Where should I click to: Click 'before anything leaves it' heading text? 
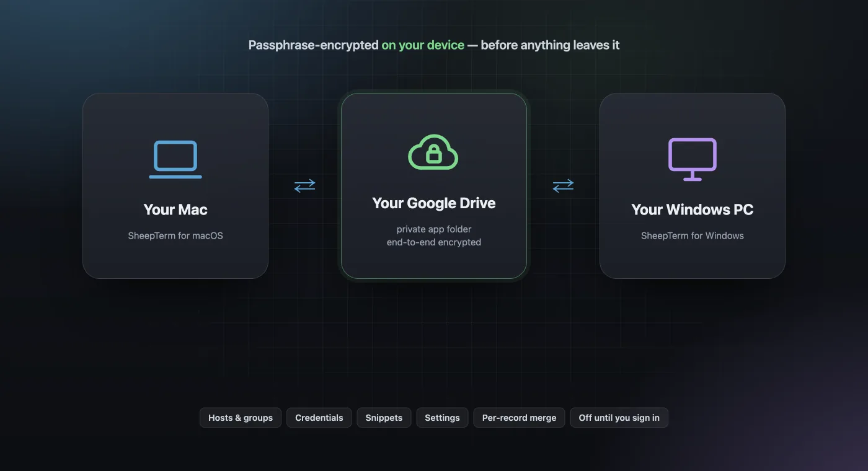[x=551, y=45]
